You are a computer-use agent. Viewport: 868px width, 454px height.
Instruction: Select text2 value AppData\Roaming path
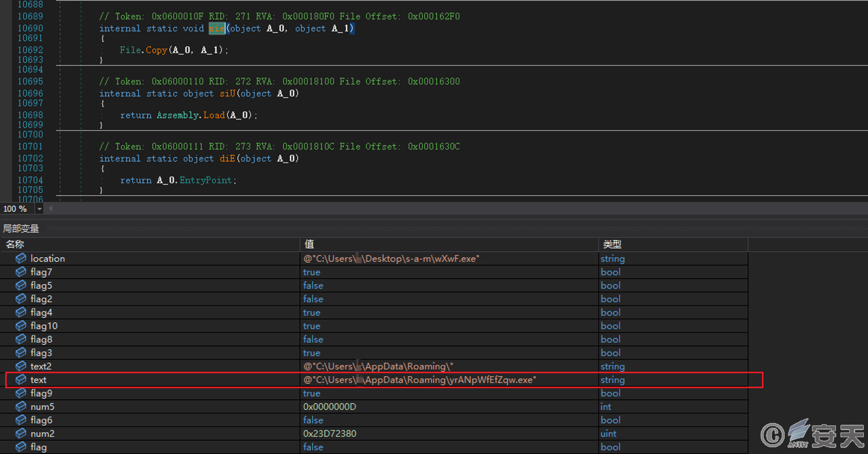pos(378,366)
